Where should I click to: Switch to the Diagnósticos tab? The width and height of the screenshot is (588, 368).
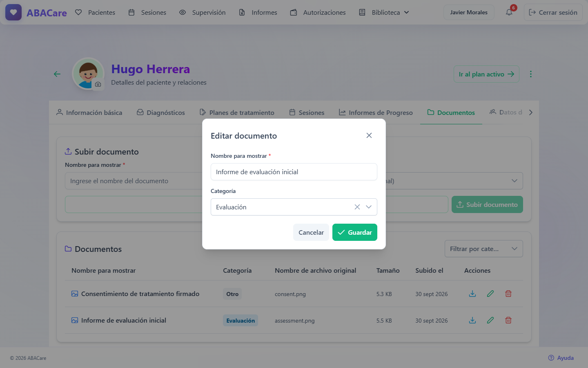[161, 112]
